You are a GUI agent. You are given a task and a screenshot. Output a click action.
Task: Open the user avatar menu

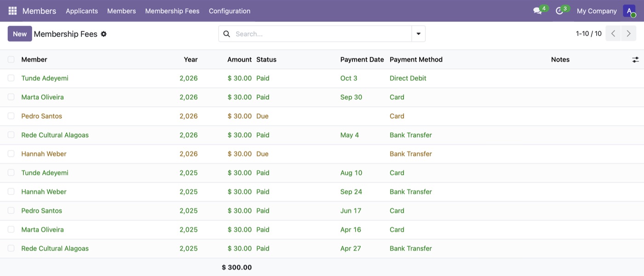point(629,11)
